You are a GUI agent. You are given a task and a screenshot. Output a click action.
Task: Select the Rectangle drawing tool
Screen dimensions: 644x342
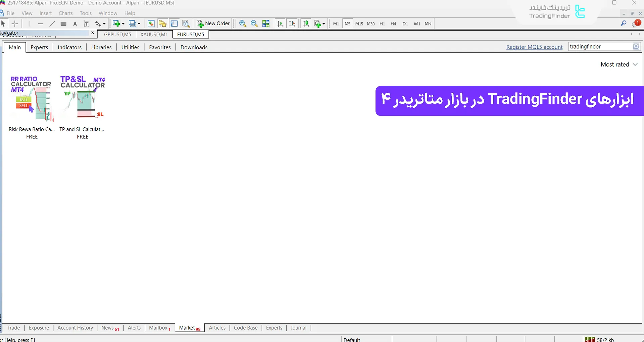pyautogui.click(x=63, y=24)
